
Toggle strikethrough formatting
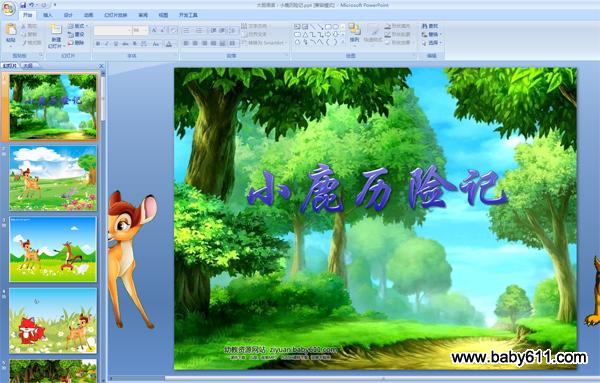[x=125, y=44]
